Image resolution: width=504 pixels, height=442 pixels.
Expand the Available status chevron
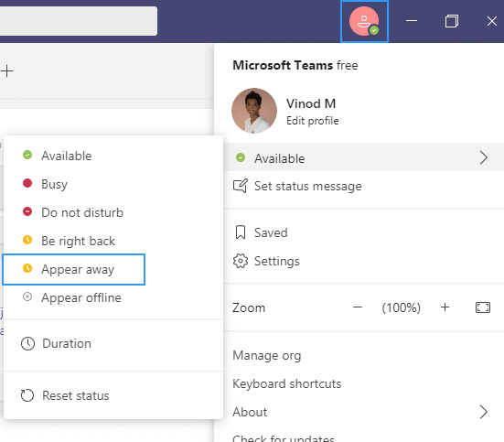click(x=484, y=157)
